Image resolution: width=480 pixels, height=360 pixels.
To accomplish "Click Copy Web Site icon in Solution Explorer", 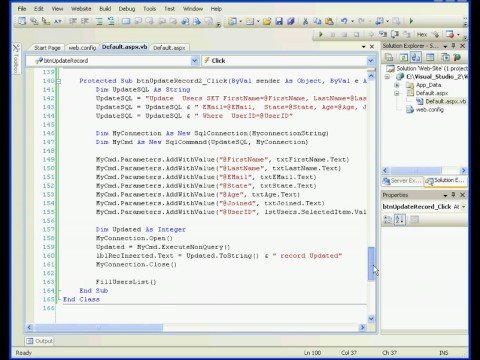I will 445,58.
